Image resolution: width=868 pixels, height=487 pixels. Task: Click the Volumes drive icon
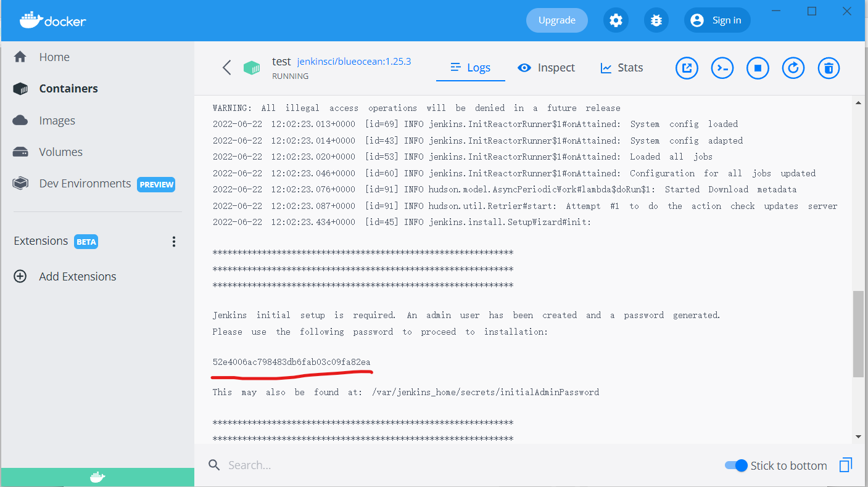(20, 152)
